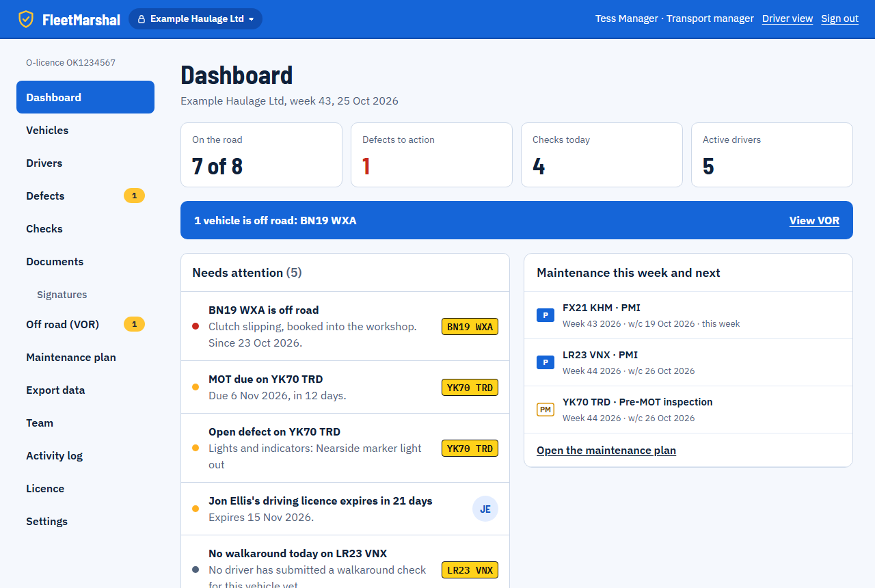Image resolution: width=875 pixels, height=588 pixels.
Task: Open the Signatures sub-item
Action: 85,294
